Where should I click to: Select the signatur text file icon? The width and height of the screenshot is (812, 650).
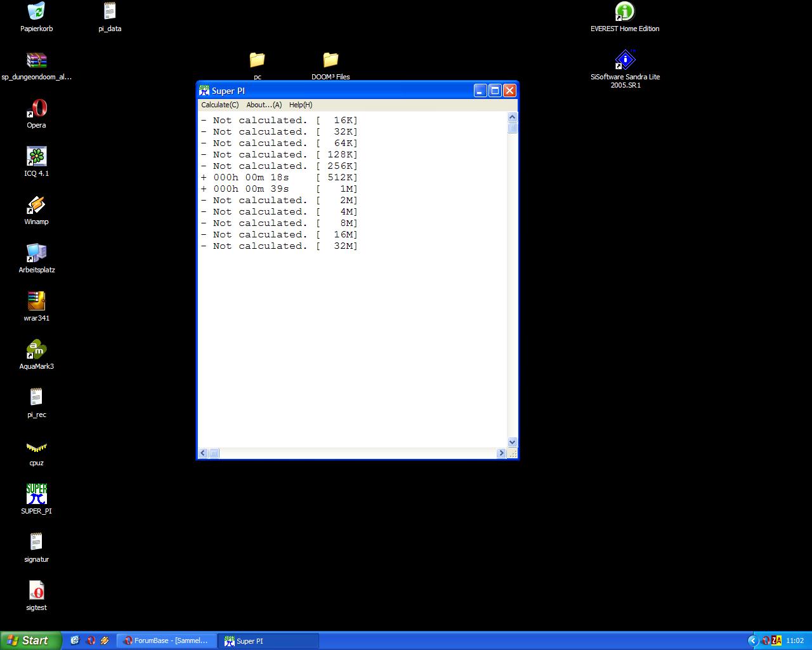[x=36, y=543]
